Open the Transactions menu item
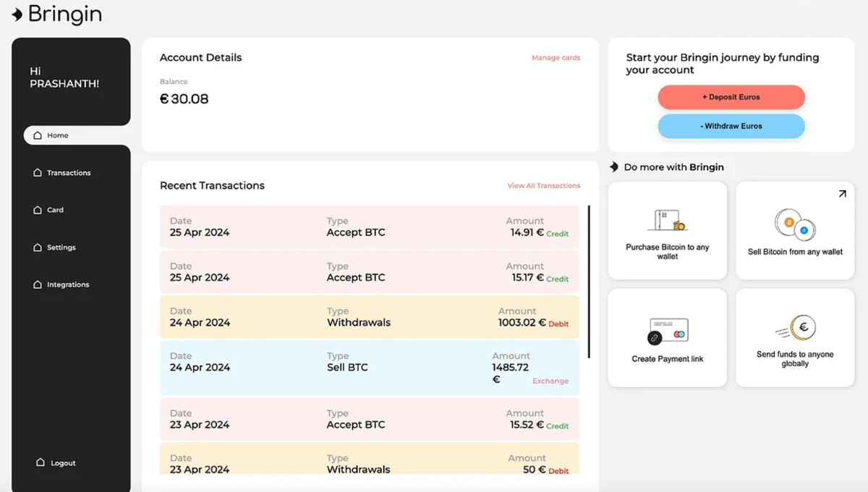Screen dimensions: 868x492 [x=69, y=173]
